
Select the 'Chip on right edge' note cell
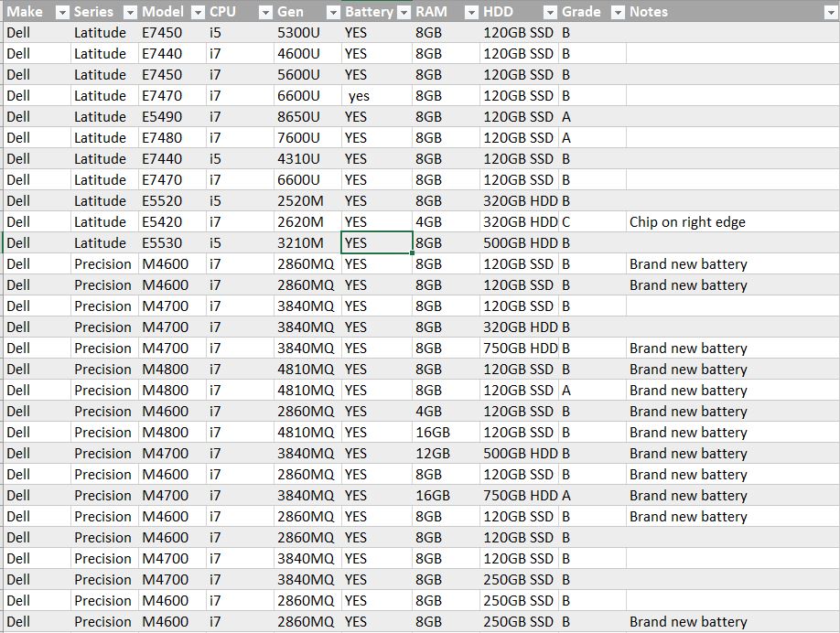click(x=733, y=221)
